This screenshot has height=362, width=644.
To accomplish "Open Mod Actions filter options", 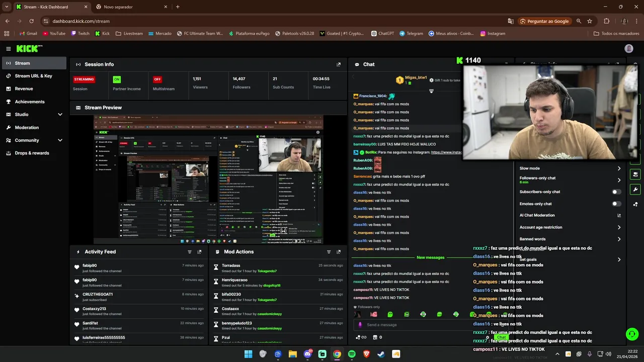I will coord(329,252).
